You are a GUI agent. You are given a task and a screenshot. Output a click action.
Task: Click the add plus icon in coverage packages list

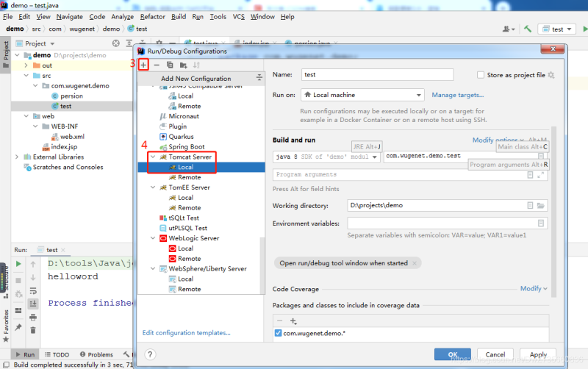tap(293, 321)
